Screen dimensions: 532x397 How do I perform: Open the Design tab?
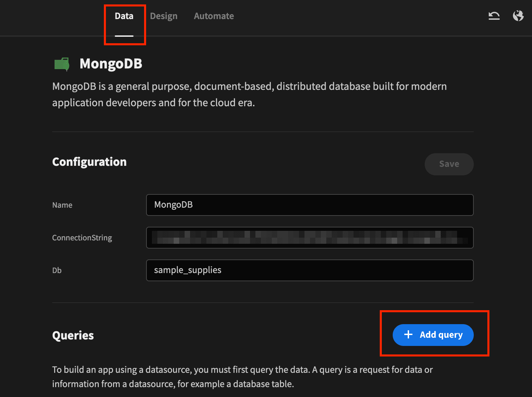click(x=164, y=16)
